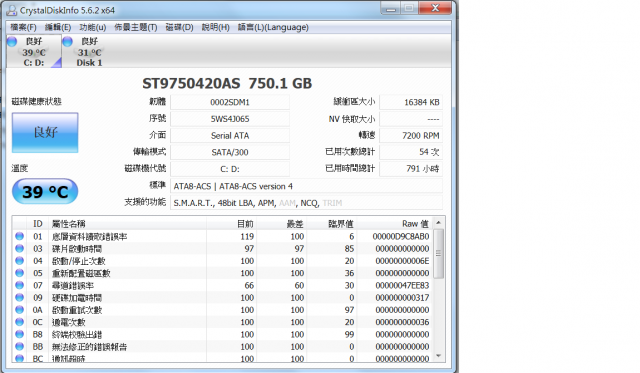Click the buffer size field 16384 KB
Viewport: 640px width, 373px height.
pos(411,102)
